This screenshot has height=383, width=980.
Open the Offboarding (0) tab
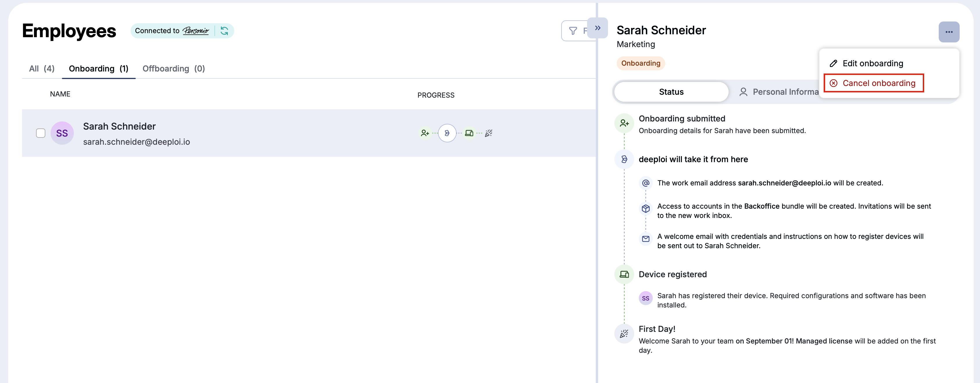[x=174, y=69]
